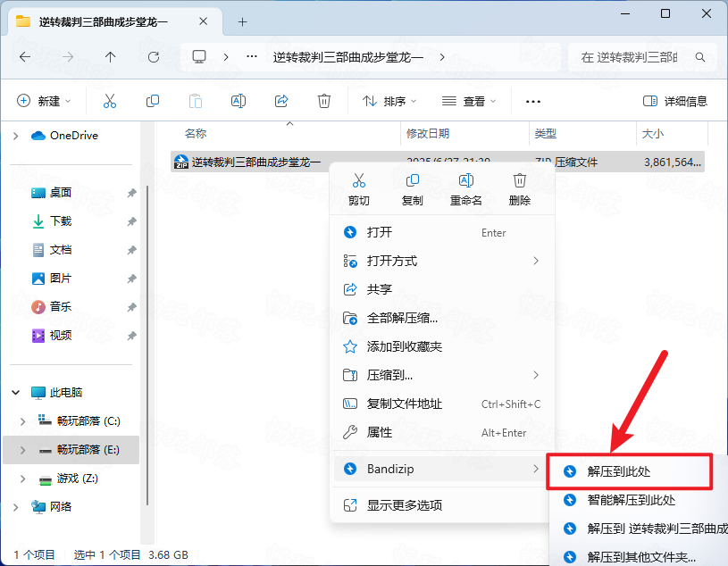Image resolution: width=728 pixels, height=566 pixels.
Task: Expand the 游戏 (Z:) drive node
Action: click(22, 479)
